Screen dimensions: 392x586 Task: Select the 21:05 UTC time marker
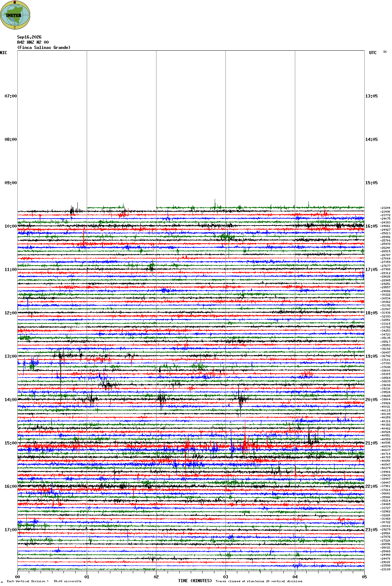(372, 443)
